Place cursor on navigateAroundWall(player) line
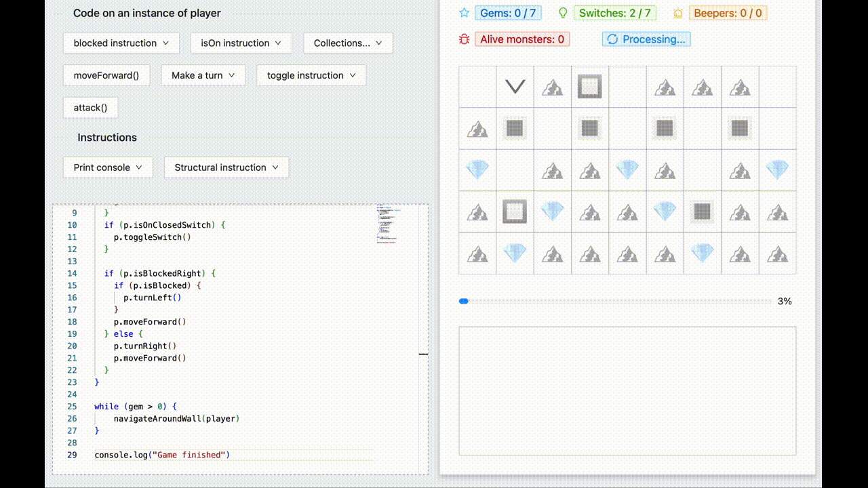This screenshot has width=868, height=488. 176,418
